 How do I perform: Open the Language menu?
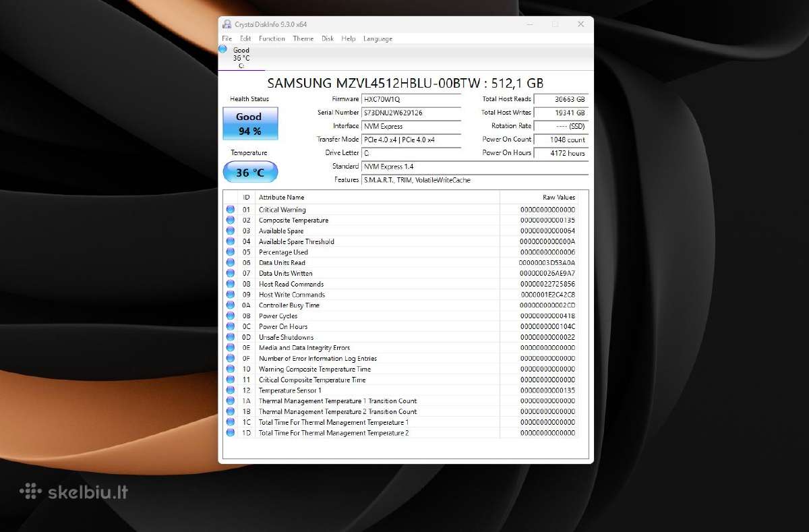[x=378, y=38]
